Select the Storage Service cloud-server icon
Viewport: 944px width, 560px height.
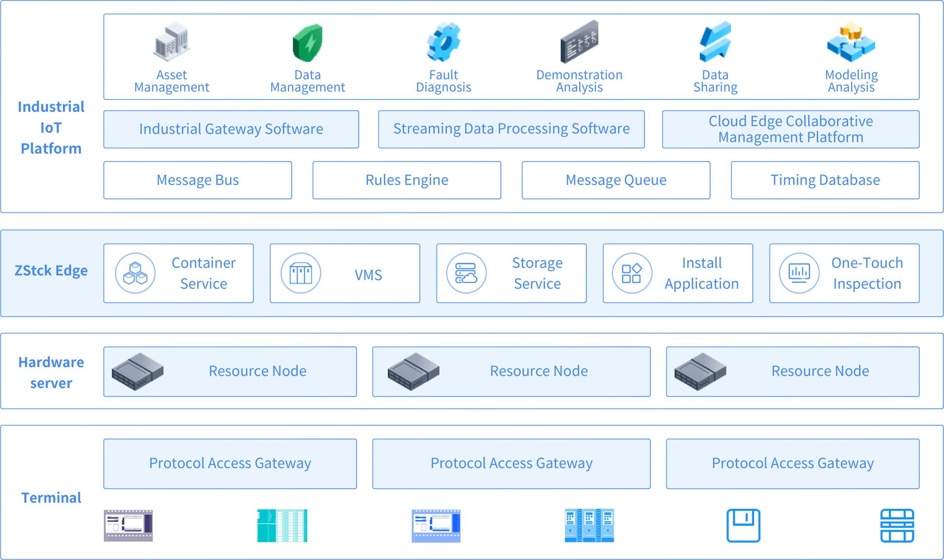click(466, 273)
